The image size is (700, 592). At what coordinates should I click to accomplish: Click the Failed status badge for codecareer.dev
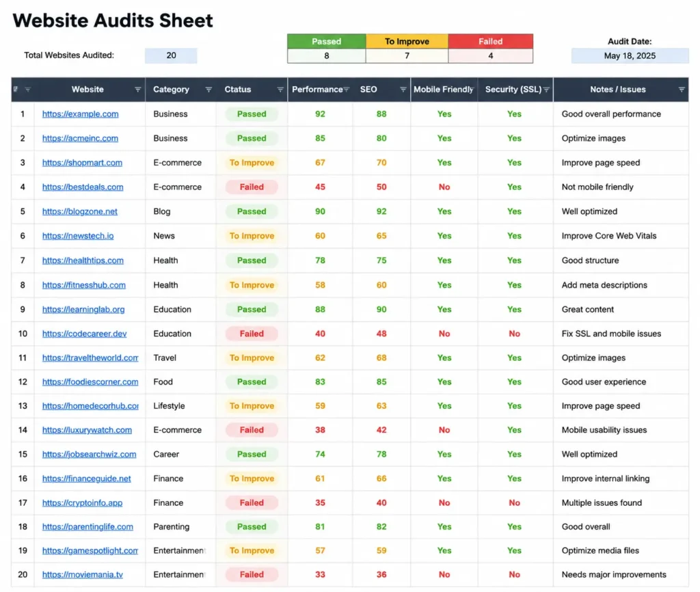(252, 334)
